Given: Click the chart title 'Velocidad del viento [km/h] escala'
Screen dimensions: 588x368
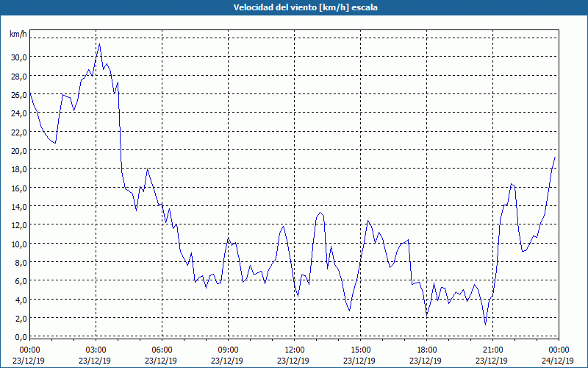Looking at the screenshot, I should click(305, 7).
